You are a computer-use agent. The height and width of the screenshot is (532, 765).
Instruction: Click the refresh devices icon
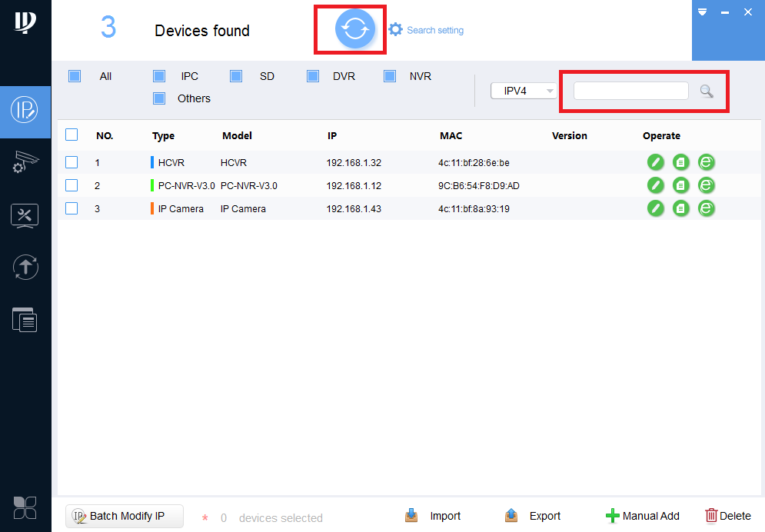[350, 28]
